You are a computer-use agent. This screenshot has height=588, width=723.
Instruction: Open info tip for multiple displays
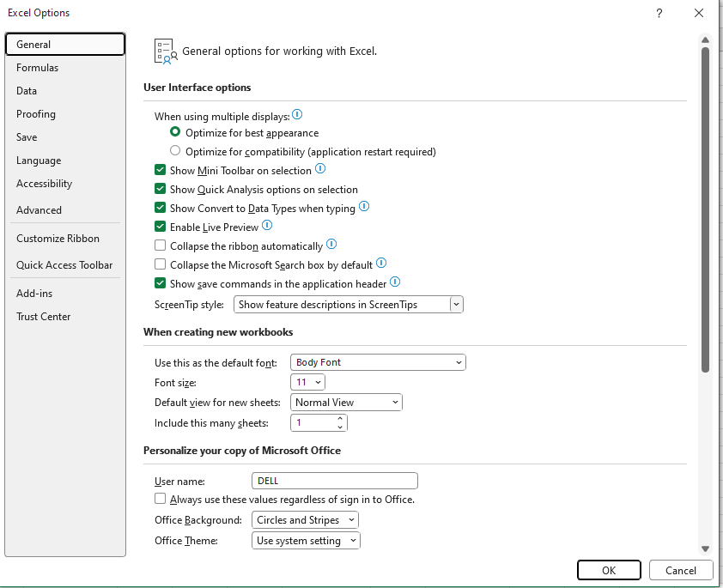(297, 114)
